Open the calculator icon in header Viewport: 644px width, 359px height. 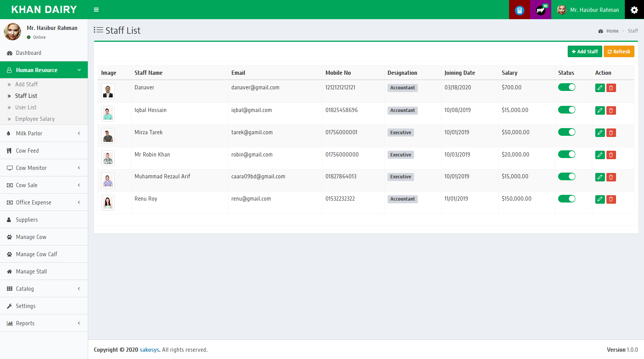point(519,10)
